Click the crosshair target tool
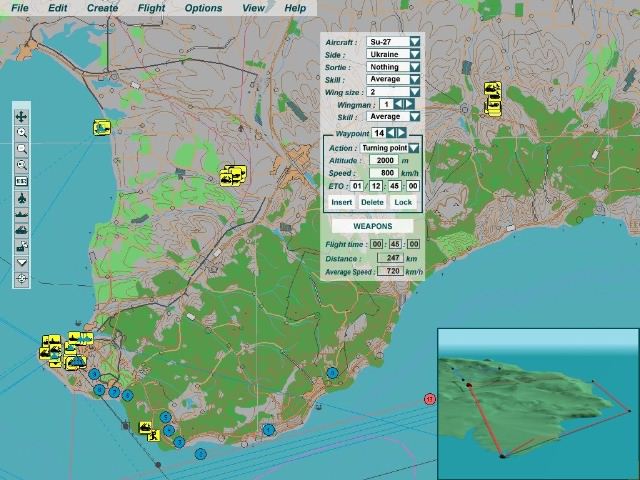Image resolution: width=640 pixels, height=480 pixels. point(22,278)
